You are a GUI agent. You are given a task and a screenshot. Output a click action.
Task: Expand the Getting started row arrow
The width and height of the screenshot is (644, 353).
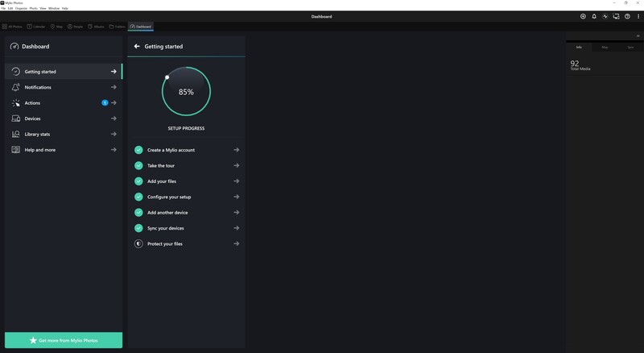click(x=114, y=72)
